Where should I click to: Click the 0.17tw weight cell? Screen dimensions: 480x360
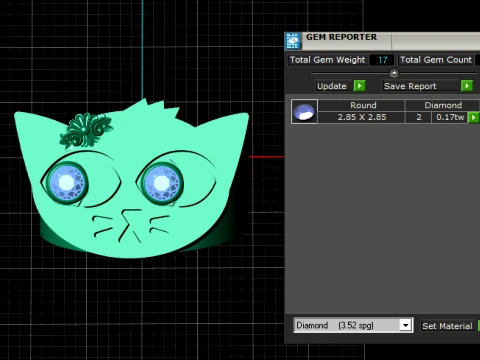(450, 117)
